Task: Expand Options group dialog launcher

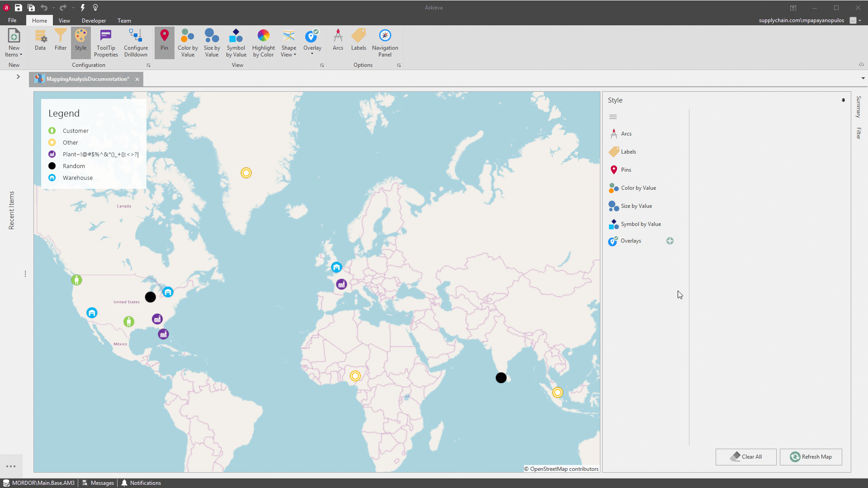Action: click(x=399, y=66)
